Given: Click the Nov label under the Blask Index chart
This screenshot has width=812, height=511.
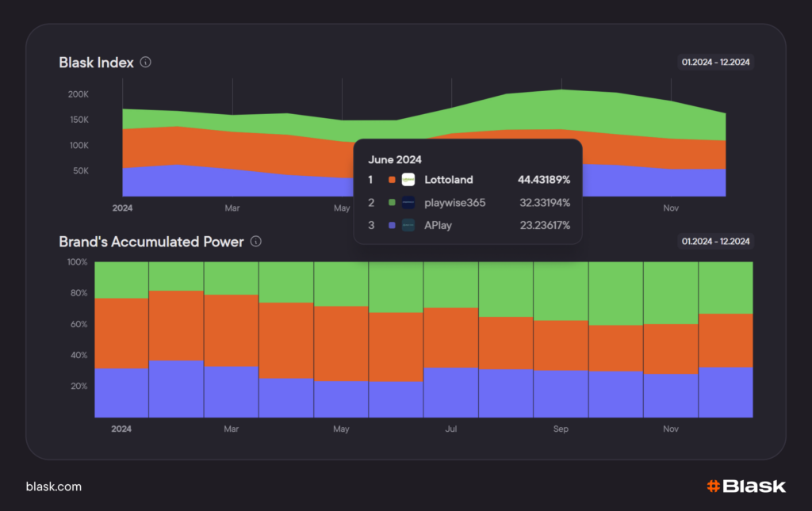Looking at the screenshot, I should (671, 208).
